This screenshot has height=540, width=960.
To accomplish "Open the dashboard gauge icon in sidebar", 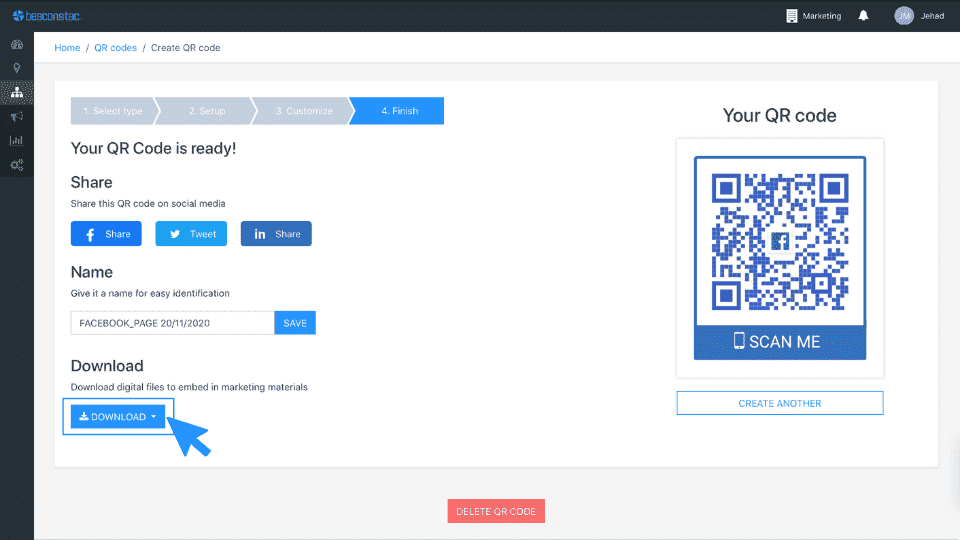I will click(x=17, y=44).
